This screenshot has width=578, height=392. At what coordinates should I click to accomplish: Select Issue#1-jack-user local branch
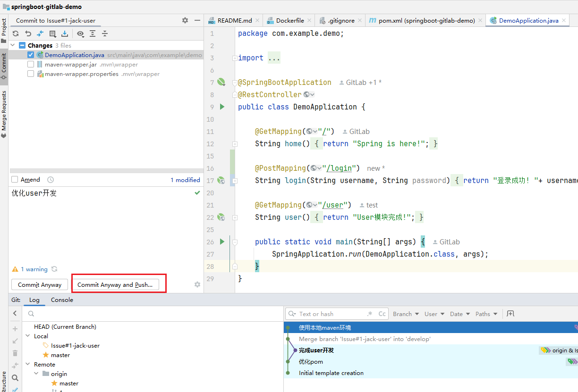75,345
